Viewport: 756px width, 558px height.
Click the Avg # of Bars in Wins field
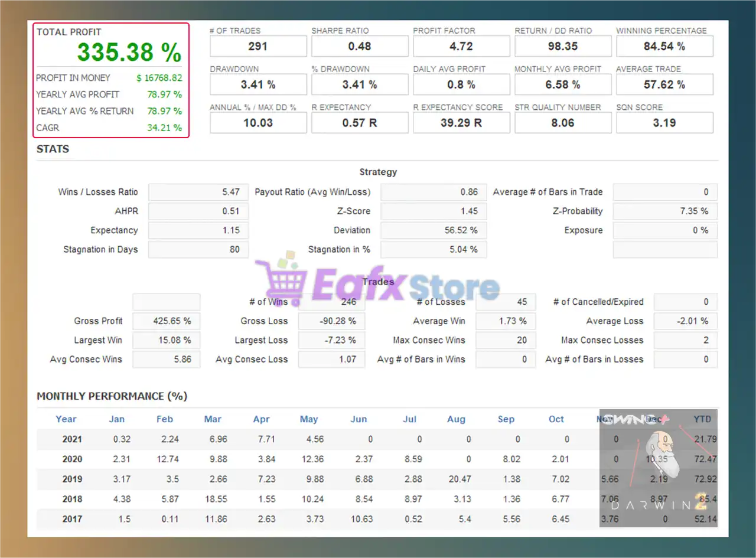tap(506, 359)
